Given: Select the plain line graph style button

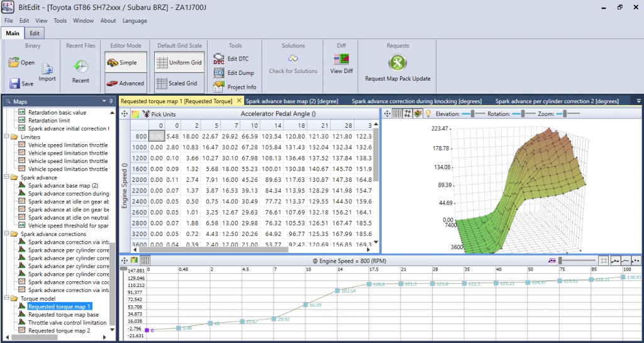Looking at the screenshot, I should click(626, 261).
